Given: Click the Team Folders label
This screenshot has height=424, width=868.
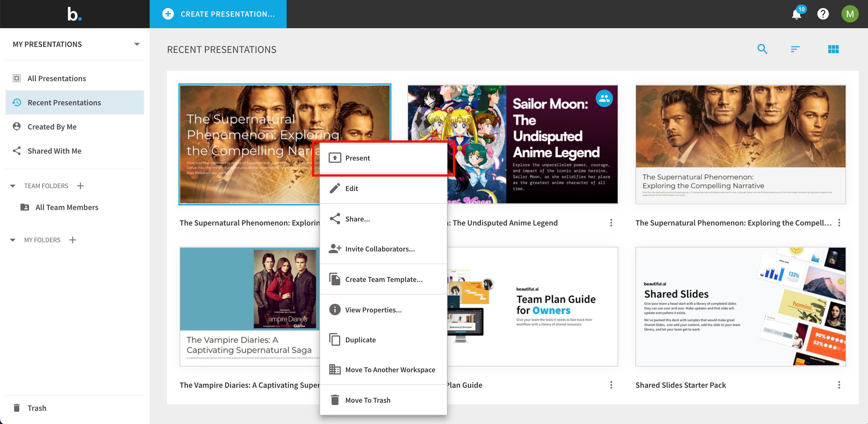Looking at the screenshot, I should (x=46, y=186).
